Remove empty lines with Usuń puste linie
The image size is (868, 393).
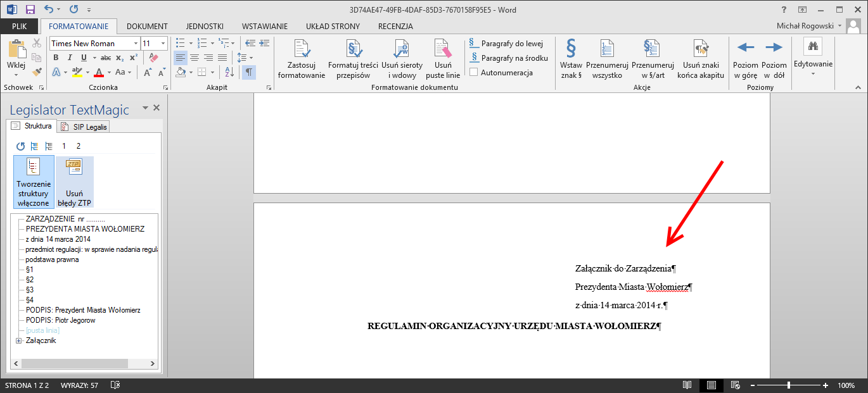tap(444, 59)
